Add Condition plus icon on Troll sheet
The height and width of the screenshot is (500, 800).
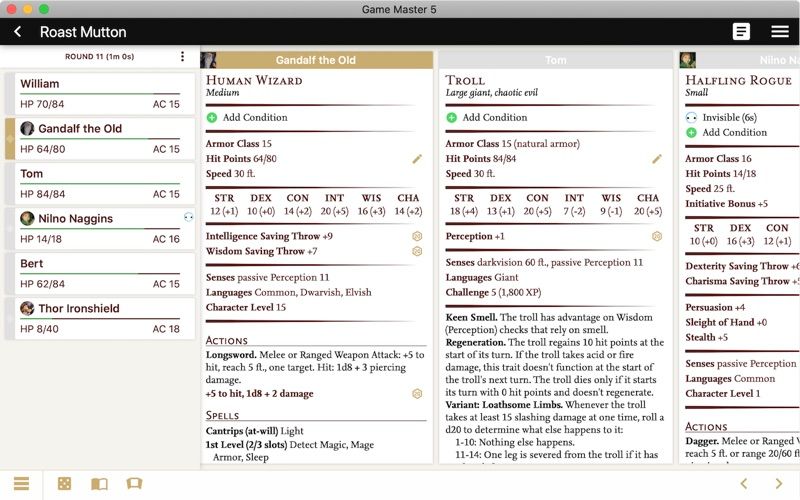pyautogui.click(x=452, y=117)
